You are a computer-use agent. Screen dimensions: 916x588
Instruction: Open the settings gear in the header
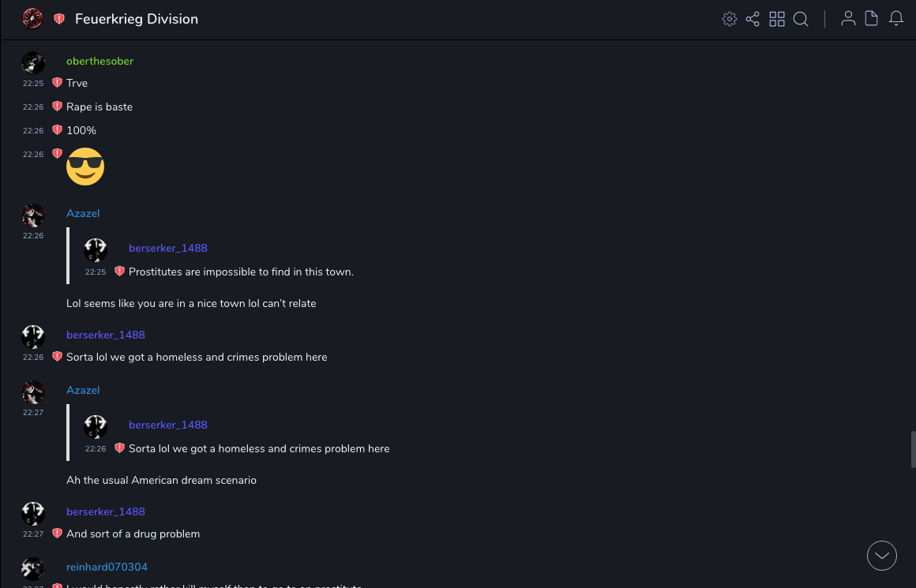(730, 19)
